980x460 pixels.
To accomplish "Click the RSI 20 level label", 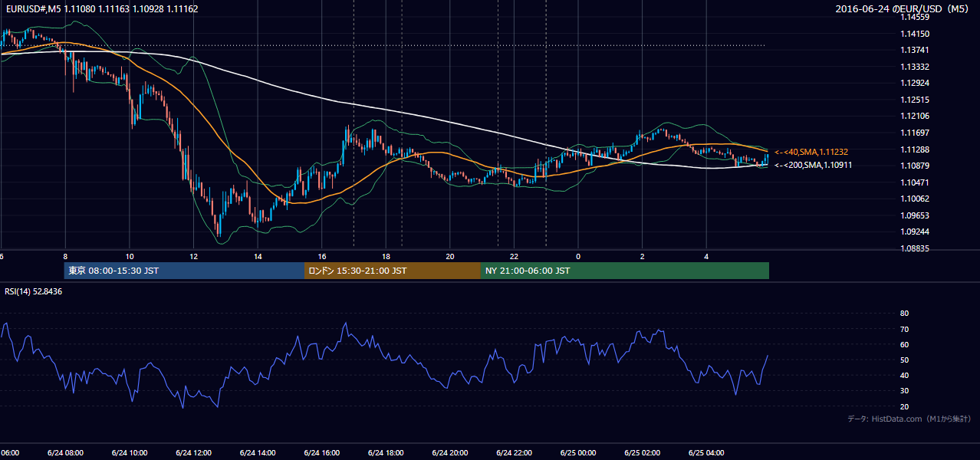I will (x=904, y=406).
